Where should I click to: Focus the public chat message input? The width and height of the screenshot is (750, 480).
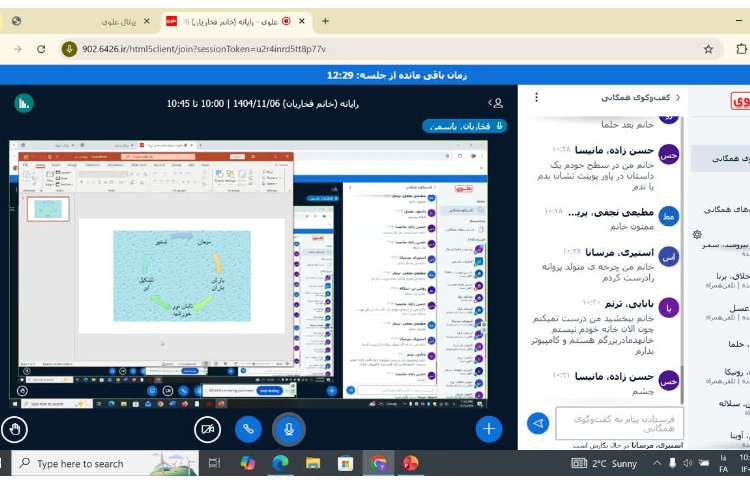coord(619,423)
